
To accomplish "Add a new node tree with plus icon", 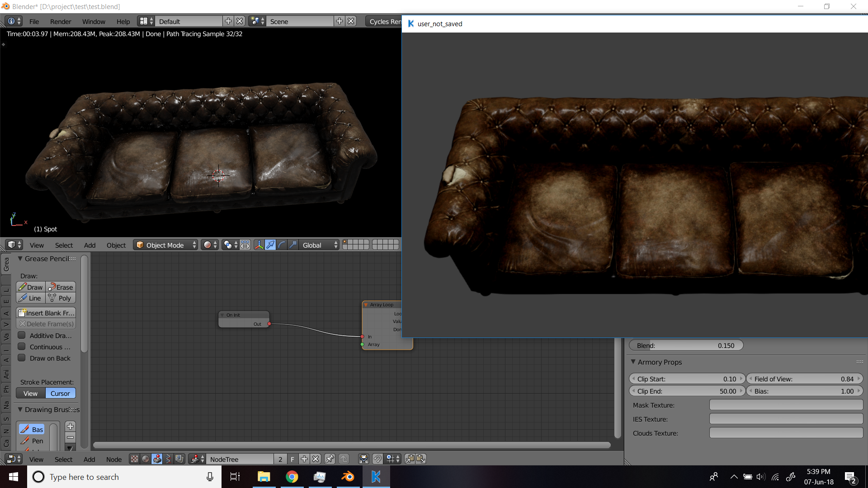I will tap(304, 459).
